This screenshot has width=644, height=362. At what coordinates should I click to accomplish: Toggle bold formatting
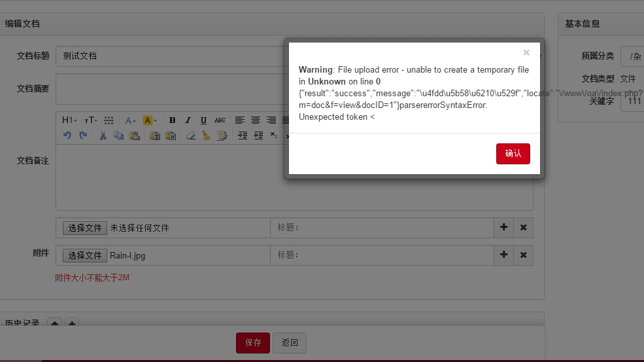(172, 120)
